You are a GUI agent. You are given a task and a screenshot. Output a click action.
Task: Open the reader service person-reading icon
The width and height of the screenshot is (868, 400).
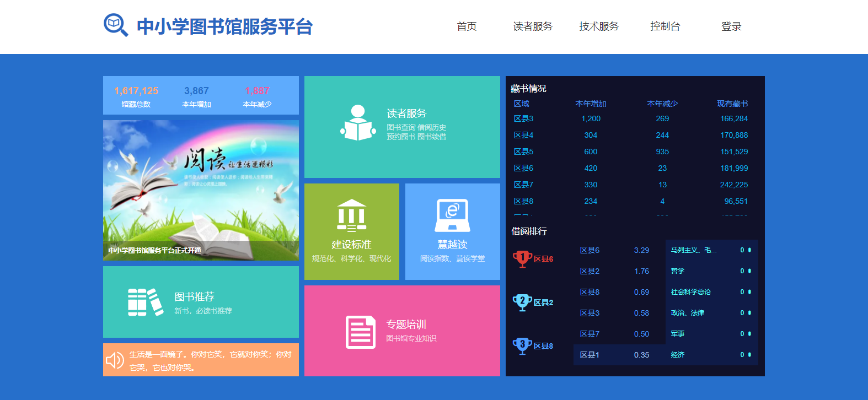358,123
